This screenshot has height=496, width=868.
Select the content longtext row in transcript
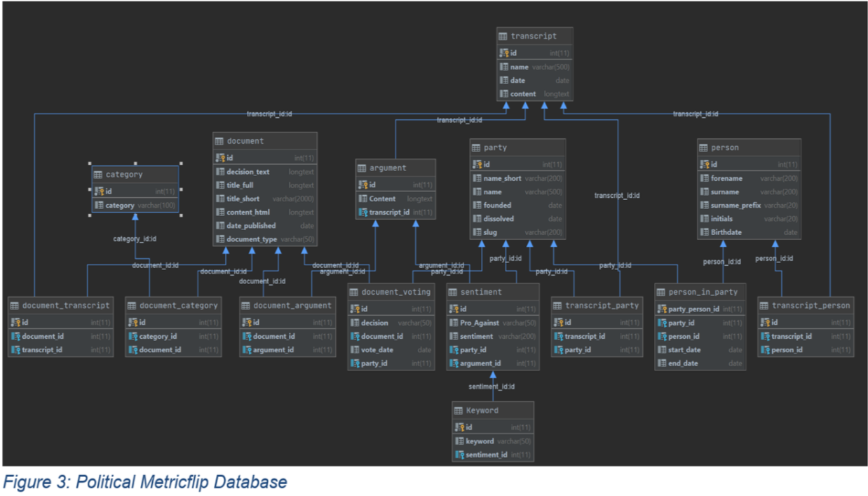(x=535, y=94)
